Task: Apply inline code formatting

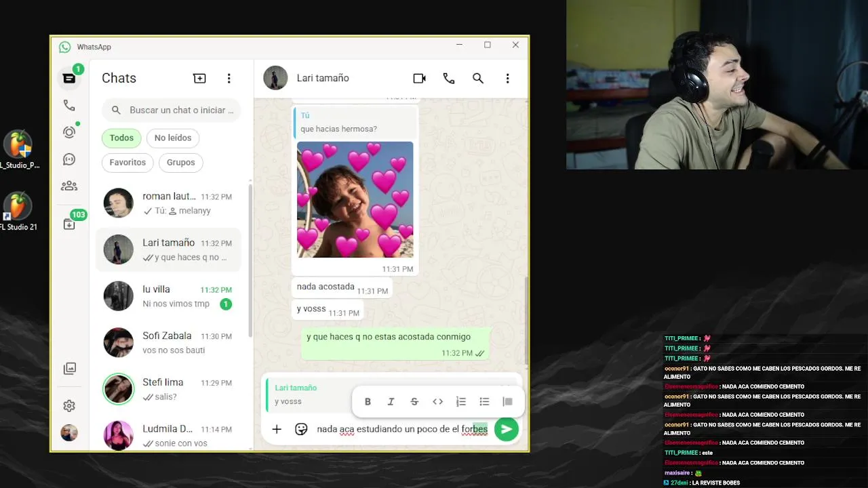Action: click(x=437, y=402)
